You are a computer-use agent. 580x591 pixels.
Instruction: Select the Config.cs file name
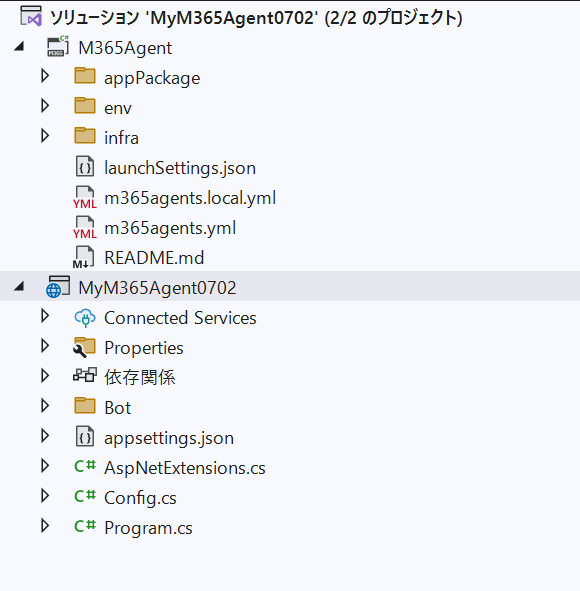140,498
